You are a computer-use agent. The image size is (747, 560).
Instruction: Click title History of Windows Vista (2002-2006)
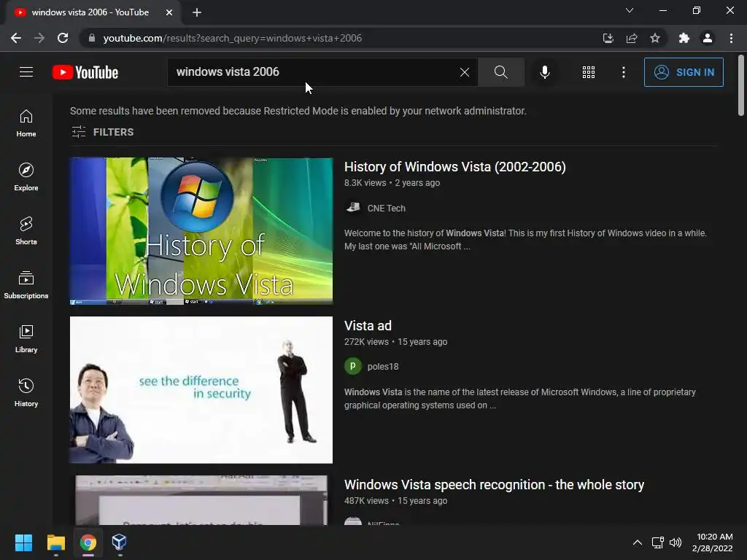point(455,167)
